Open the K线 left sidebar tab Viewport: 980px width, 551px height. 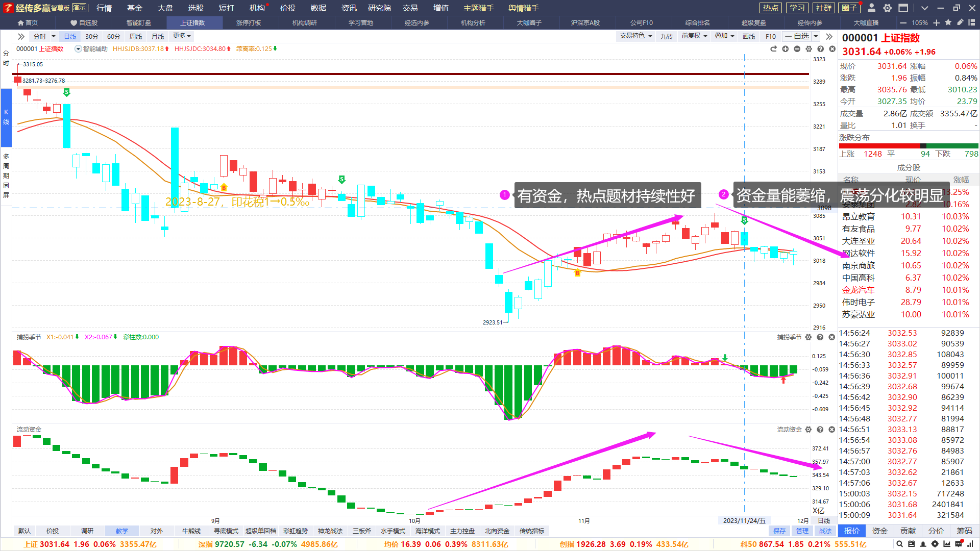point(6,117)
